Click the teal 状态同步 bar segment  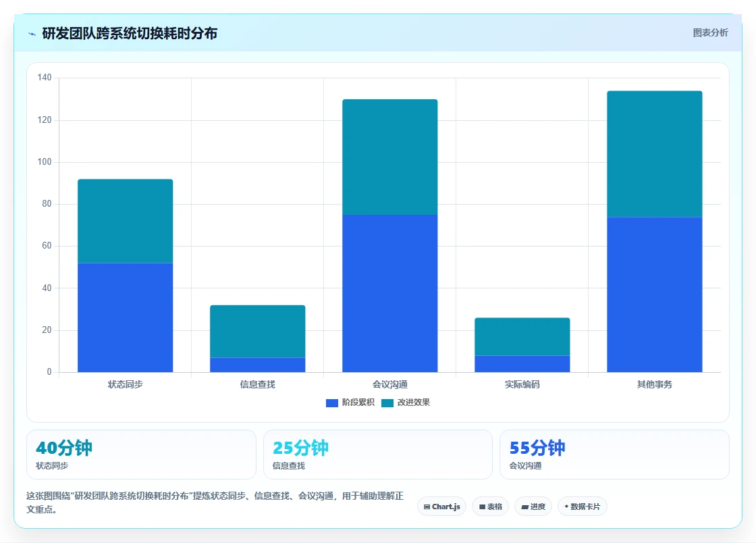click(126, 221)
